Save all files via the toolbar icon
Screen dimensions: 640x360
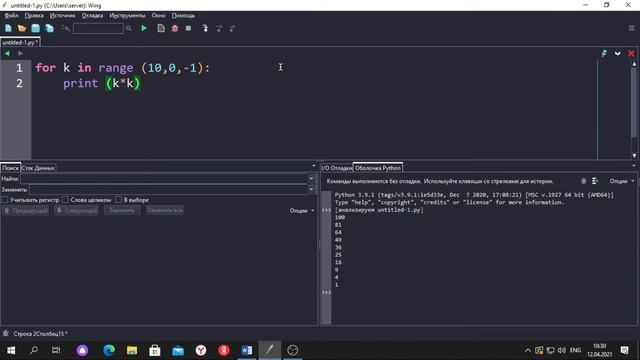(49, 28)
